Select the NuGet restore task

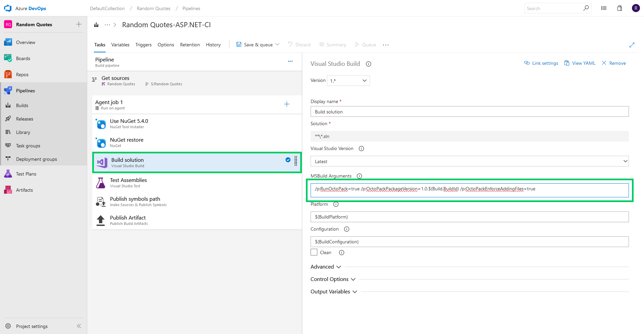[x=197, y=142]
